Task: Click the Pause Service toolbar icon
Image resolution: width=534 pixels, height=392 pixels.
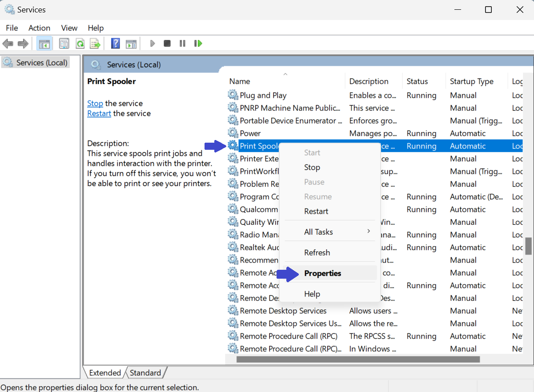Action: click(182, 43)
